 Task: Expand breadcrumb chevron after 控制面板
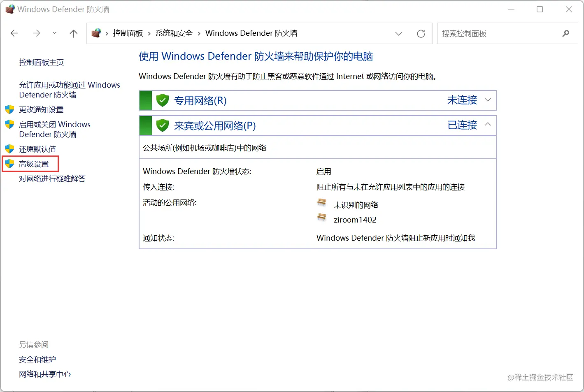(x=149, y=33)
